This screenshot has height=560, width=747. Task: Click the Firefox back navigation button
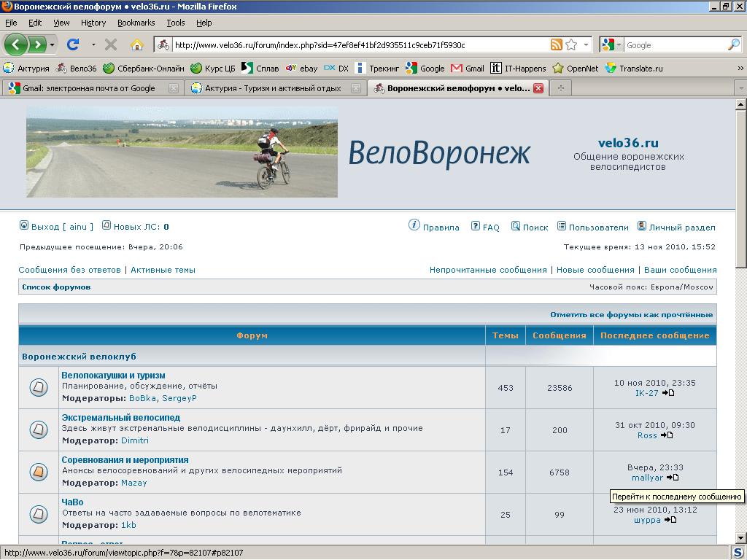pos(16,44)
